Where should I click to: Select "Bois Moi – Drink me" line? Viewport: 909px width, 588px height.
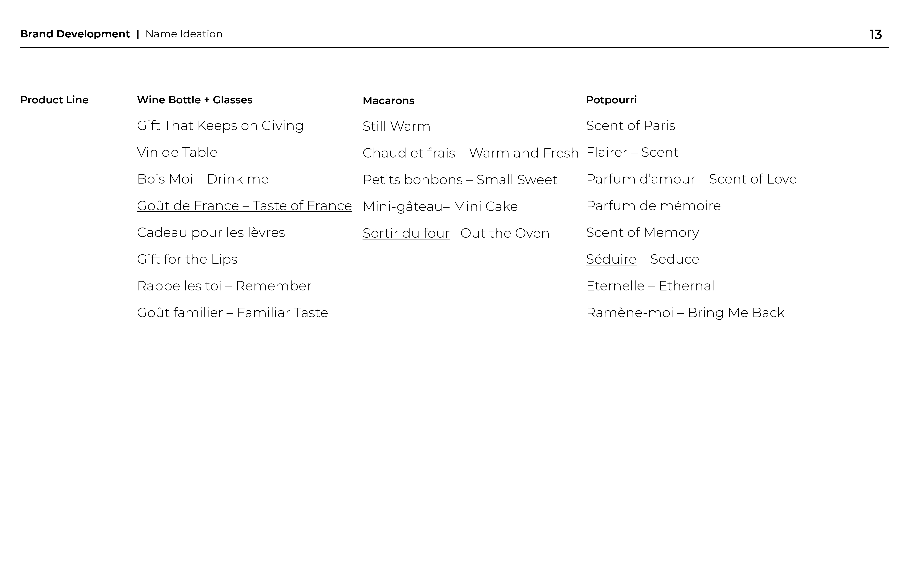[202, 179]
